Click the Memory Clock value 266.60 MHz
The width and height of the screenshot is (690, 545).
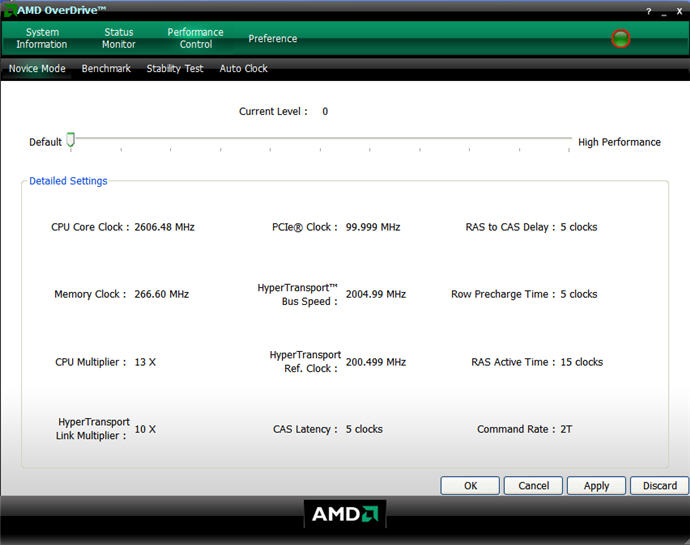pos(161,294)
